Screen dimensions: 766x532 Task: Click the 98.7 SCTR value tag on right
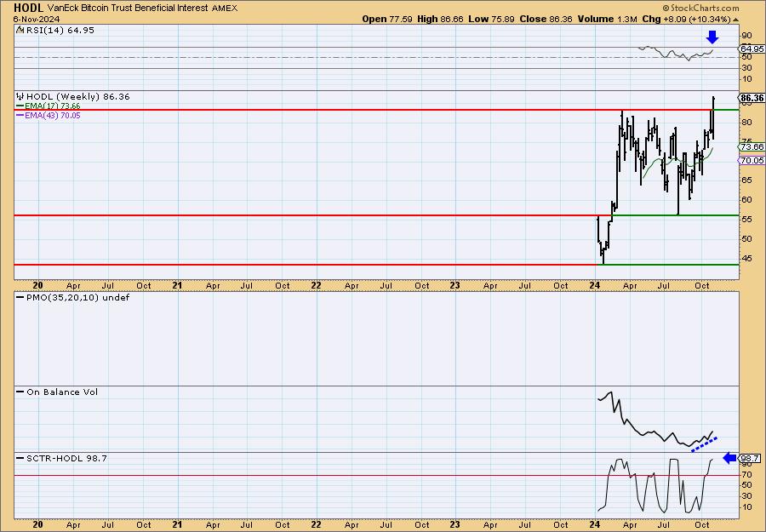click(x=749, y=458)
